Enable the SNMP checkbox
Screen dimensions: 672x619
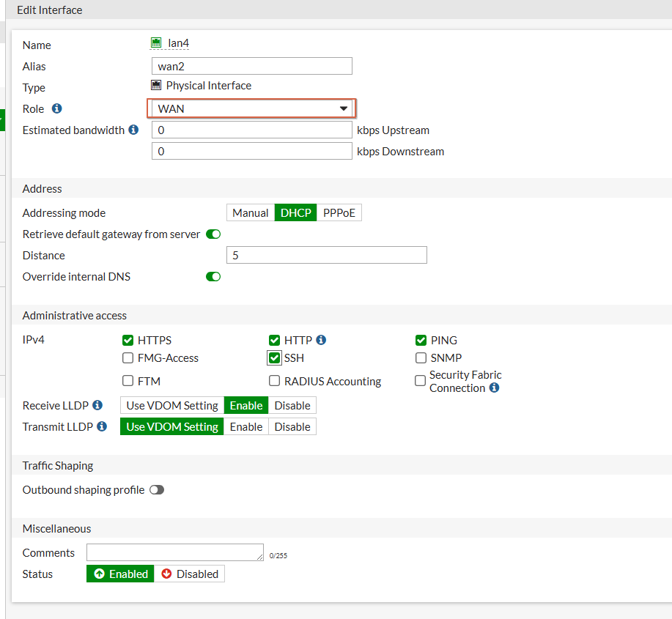coord(421,357)
